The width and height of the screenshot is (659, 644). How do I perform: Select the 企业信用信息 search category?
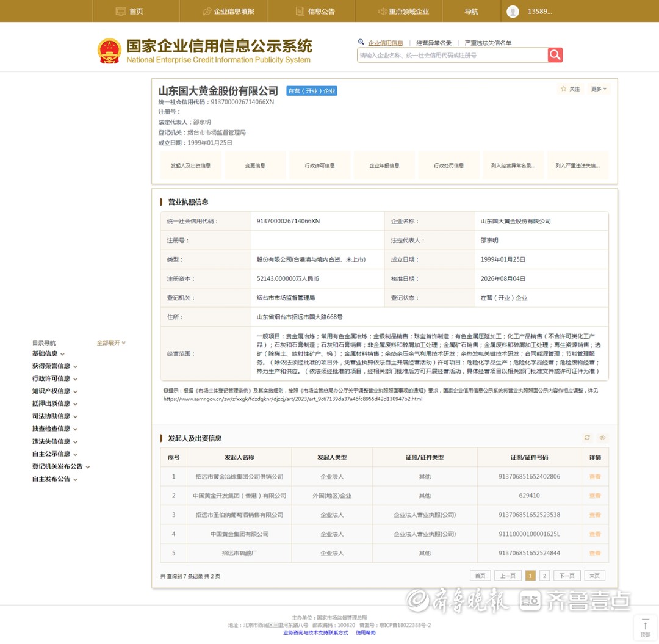click(x=386, y=43)
